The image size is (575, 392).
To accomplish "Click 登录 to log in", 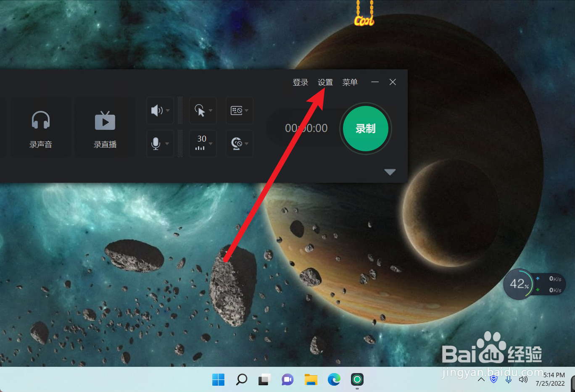I will (x=301, y=82).
